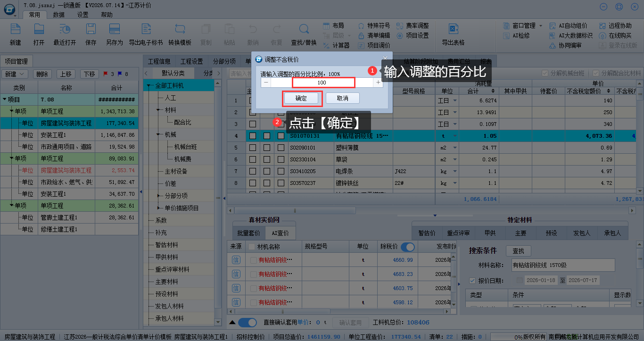
Task: Check the row checkbox for price 4683.23
Action: click(x=254, y=274)
